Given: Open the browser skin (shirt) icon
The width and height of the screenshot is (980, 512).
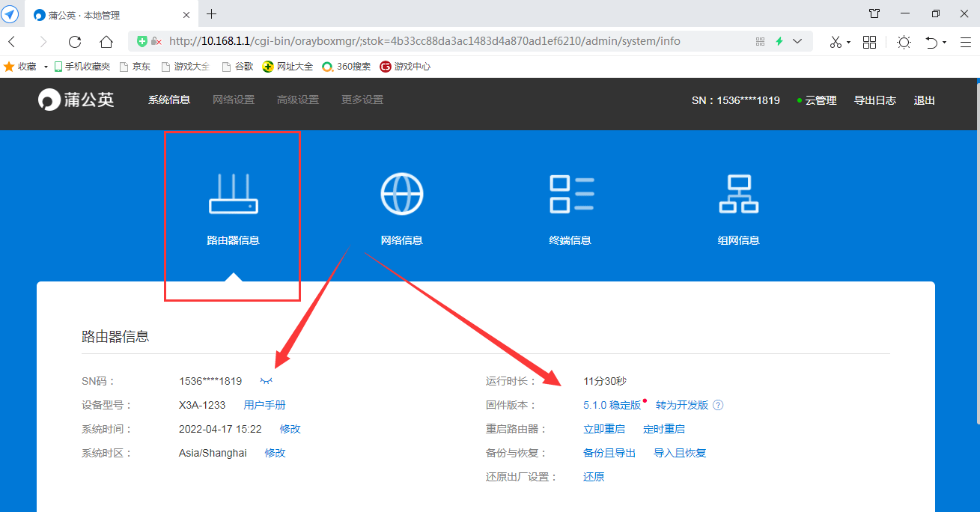Looking at the screenshot, I should (874, 14).
